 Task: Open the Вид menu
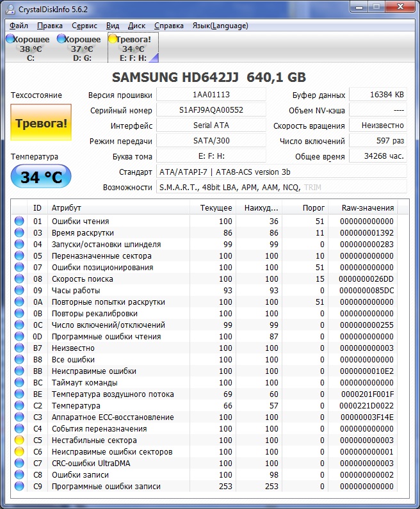coord(113,26)
